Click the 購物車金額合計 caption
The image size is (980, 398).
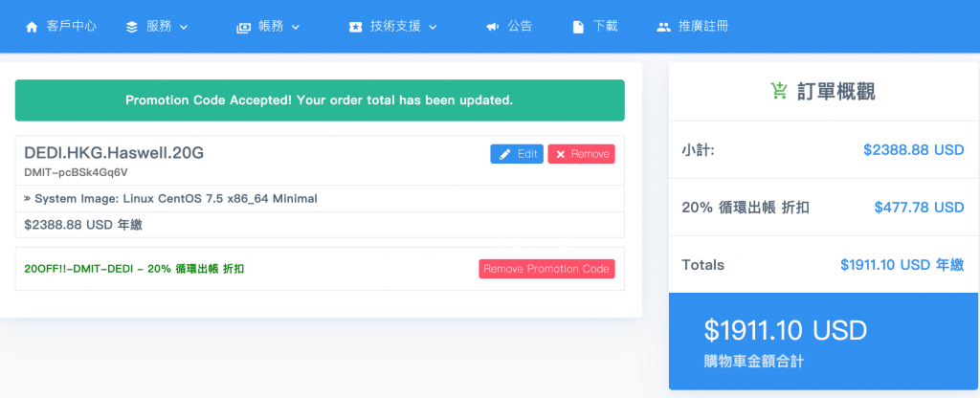click(x=754, y=362)
